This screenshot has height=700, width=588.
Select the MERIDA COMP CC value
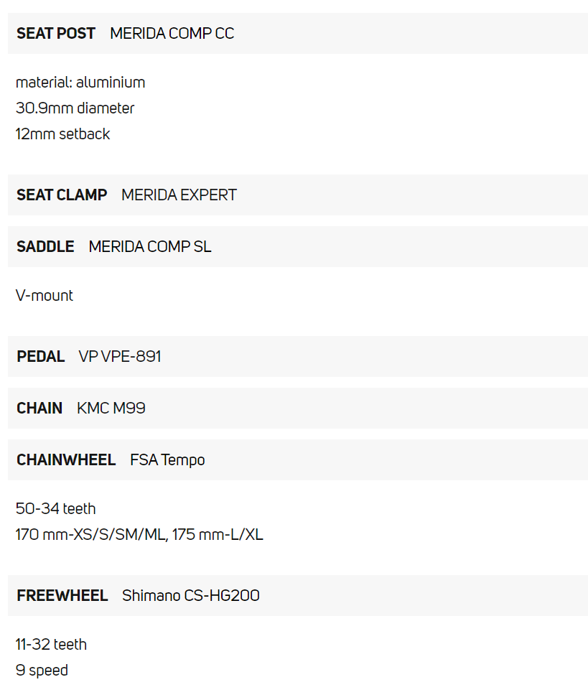[172, 34]
